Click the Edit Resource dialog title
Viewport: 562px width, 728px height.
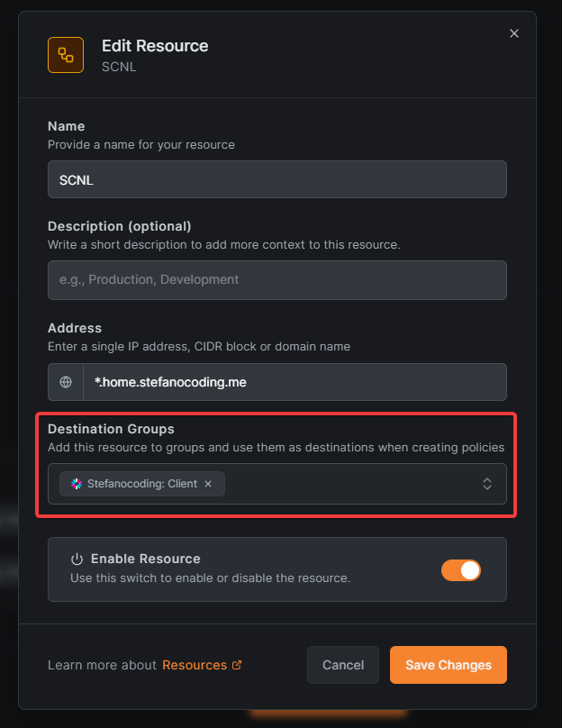pyautogui.click(x=155, y=46)
